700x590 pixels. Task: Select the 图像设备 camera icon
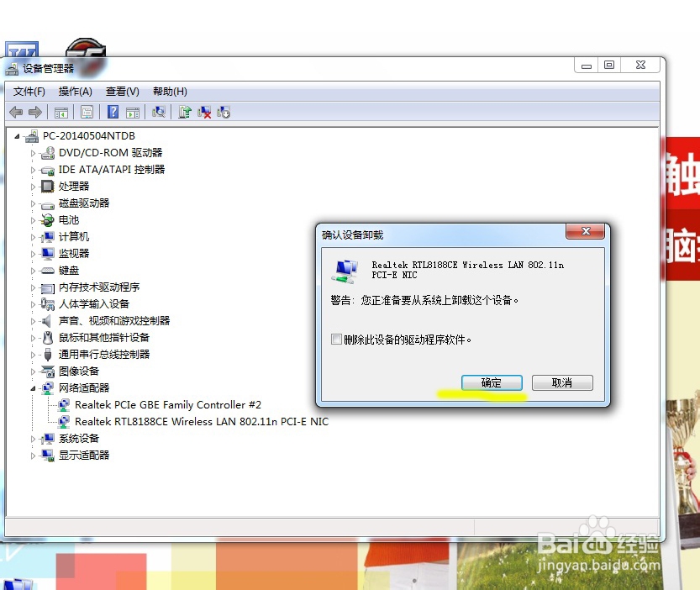point(47,371)
